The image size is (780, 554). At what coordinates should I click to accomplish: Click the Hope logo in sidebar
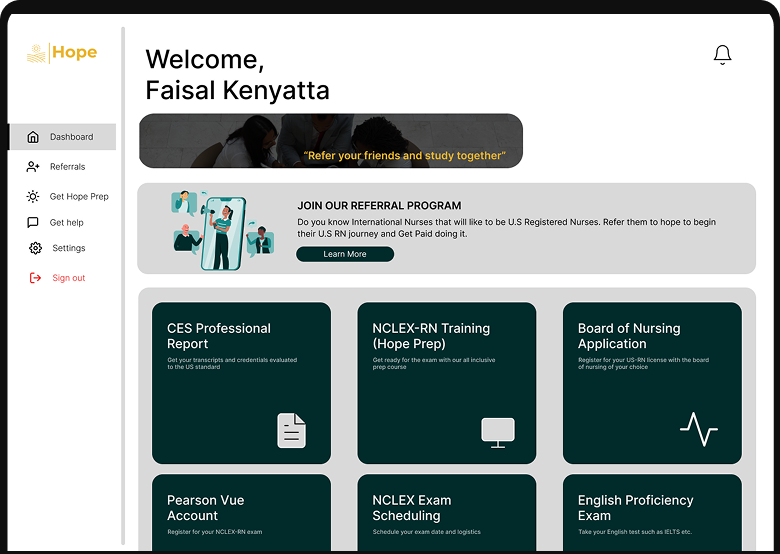point(62,53)
